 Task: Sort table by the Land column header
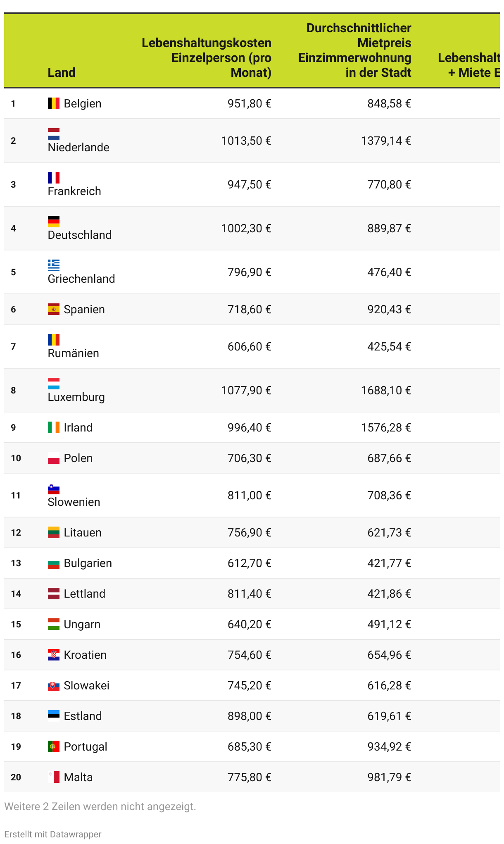click(62, 73)
